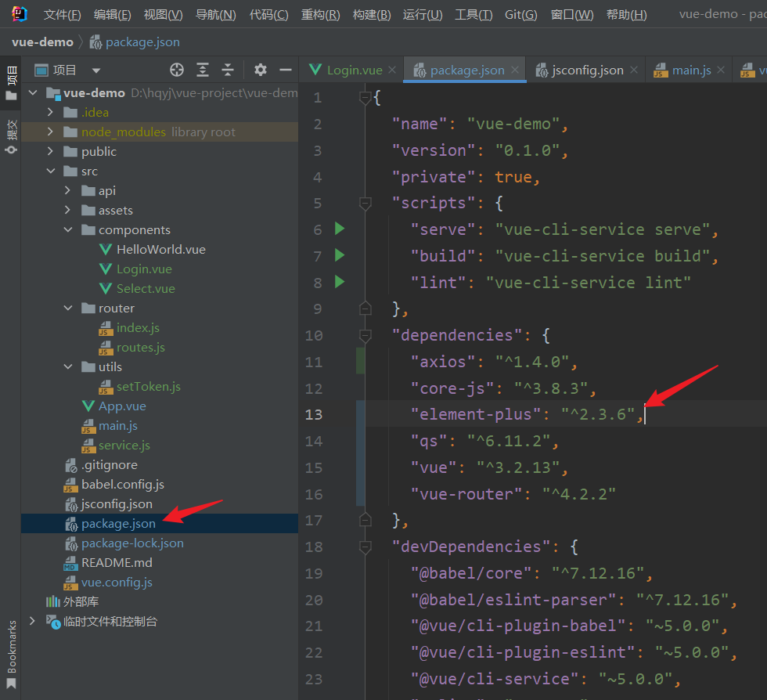
Task: Close the package.json editor tab
Action: click(x=515, y=70)
